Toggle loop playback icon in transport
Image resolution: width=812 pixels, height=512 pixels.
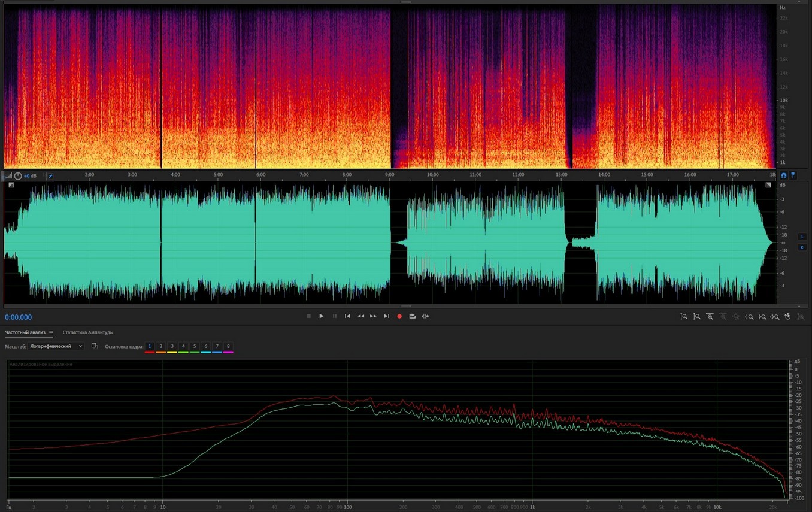tap(412, 316)
